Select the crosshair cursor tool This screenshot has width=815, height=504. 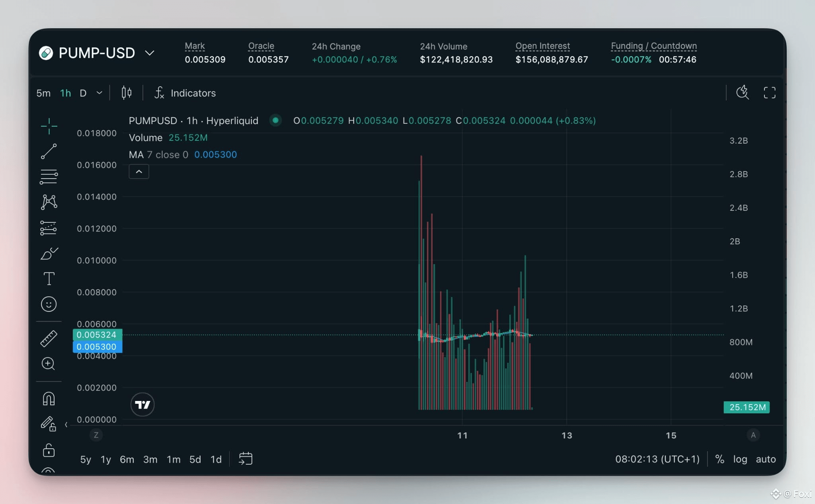(x=49, y=126)
